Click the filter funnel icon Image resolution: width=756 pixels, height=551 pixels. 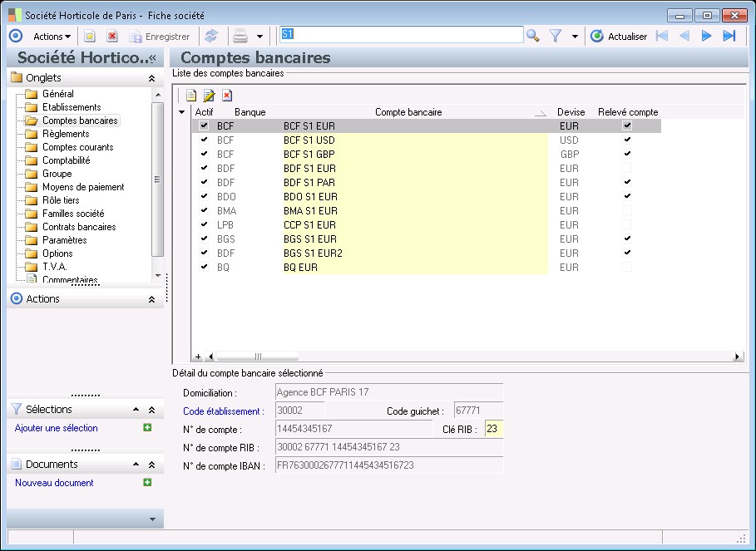pyautogui.click(x=556, y=36)
